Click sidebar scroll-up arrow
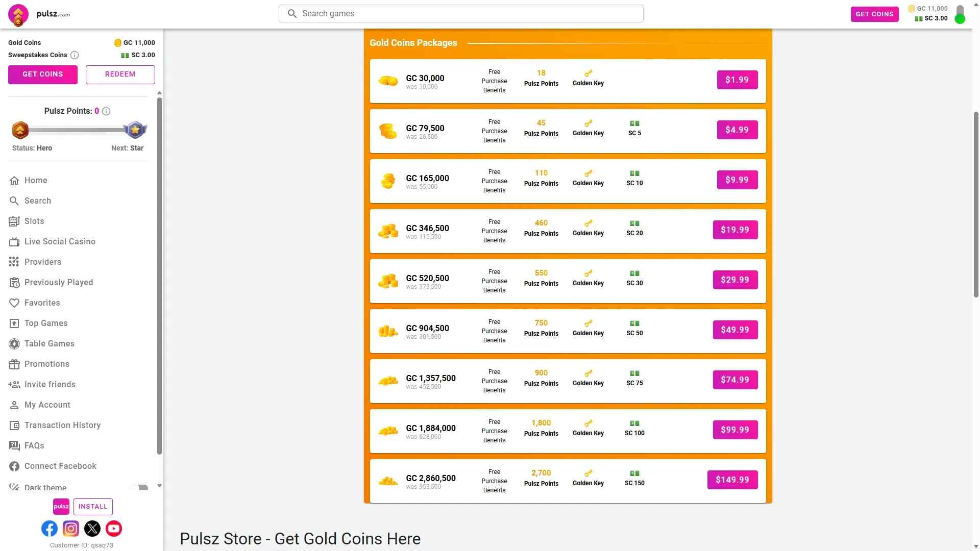Viewport: 980px width, 551px height. point(159,93)
